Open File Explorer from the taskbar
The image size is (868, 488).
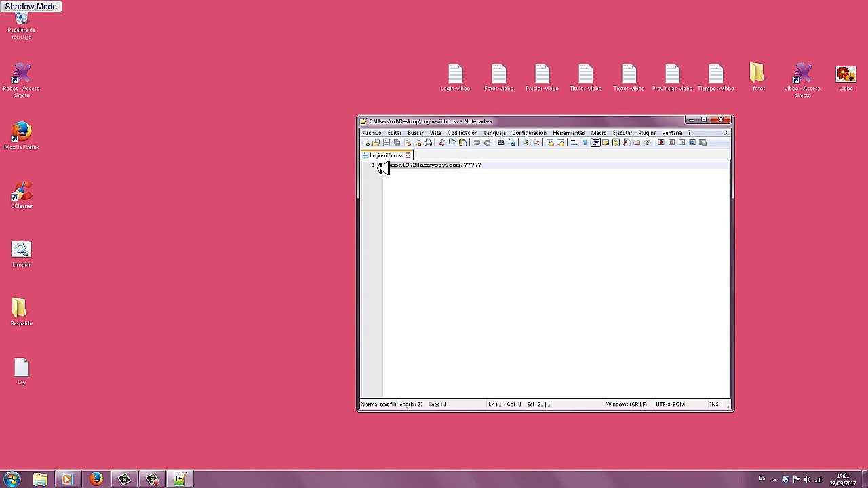(40, 479)
